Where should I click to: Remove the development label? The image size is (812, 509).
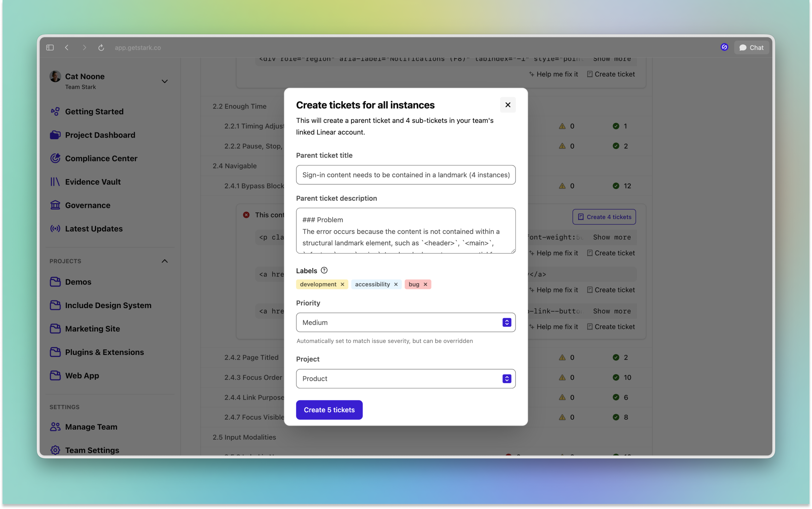pyautogui.click(x=342, y=284)
